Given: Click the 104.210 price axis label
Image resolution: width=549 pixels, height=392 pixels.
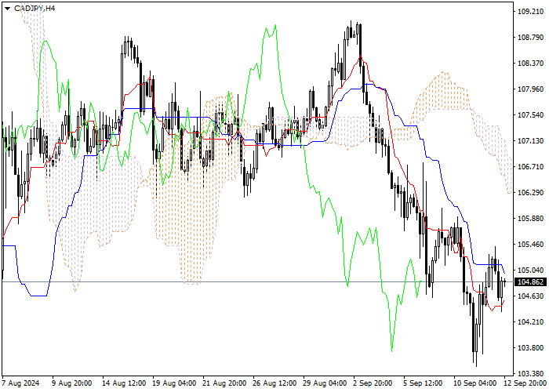Looking at the screenshot, I should [x=530, y=322].
